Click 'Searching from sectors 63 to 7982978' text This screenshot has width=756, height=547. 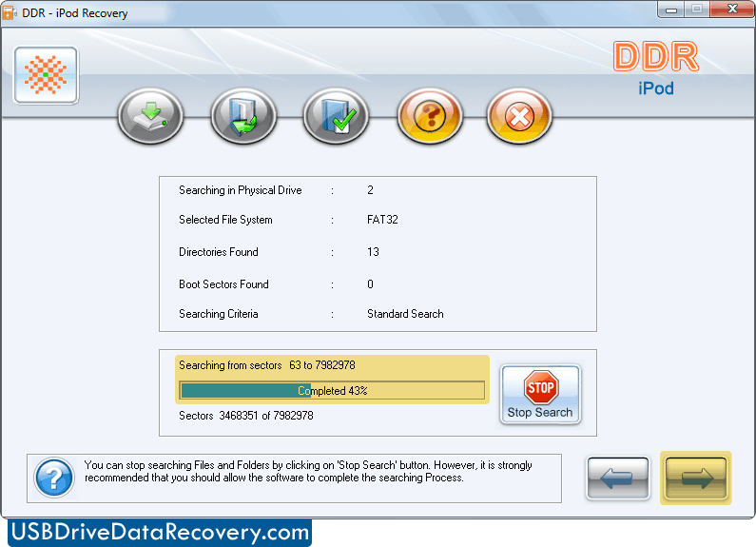(266, 365)
